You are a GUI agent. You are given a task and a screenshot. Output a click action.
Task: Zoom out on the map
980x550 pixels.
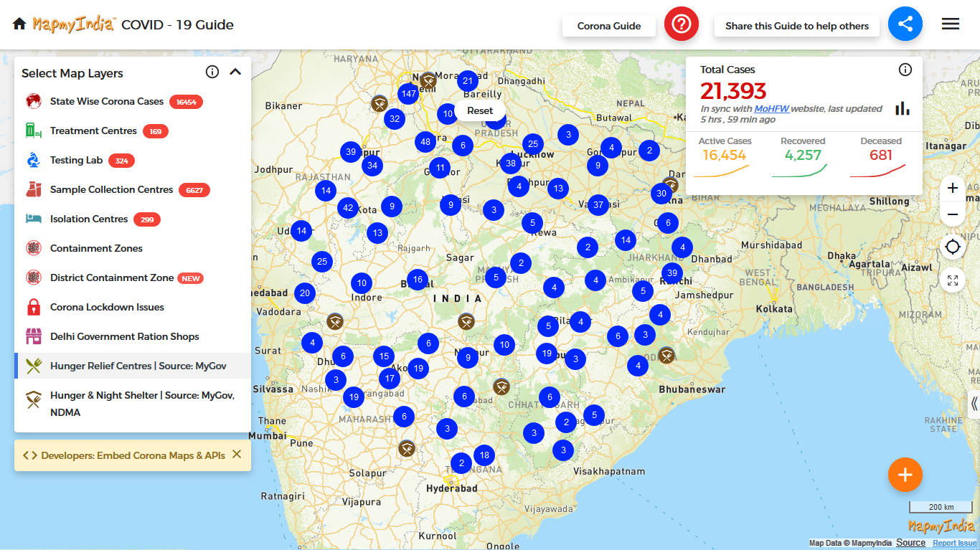953,214
